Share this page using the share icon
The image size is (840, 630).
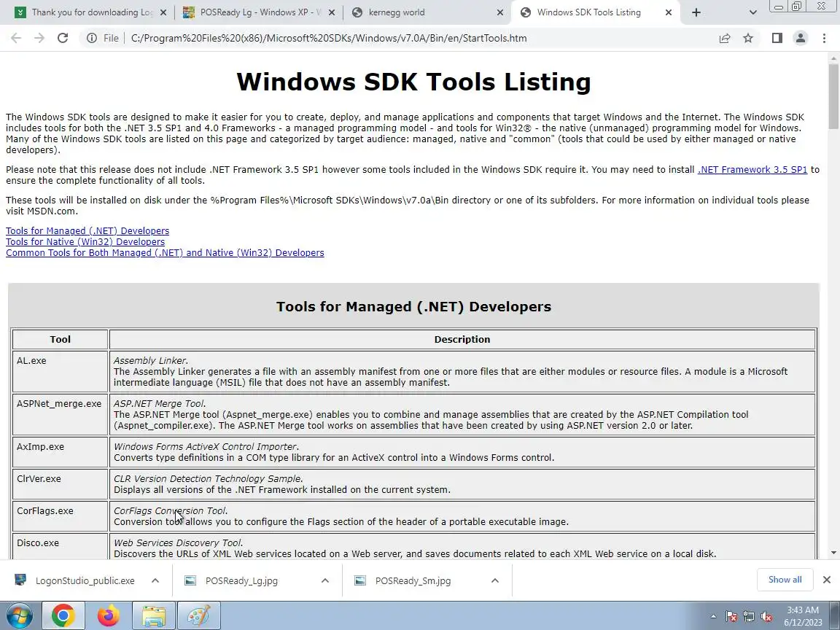(725, 38)
